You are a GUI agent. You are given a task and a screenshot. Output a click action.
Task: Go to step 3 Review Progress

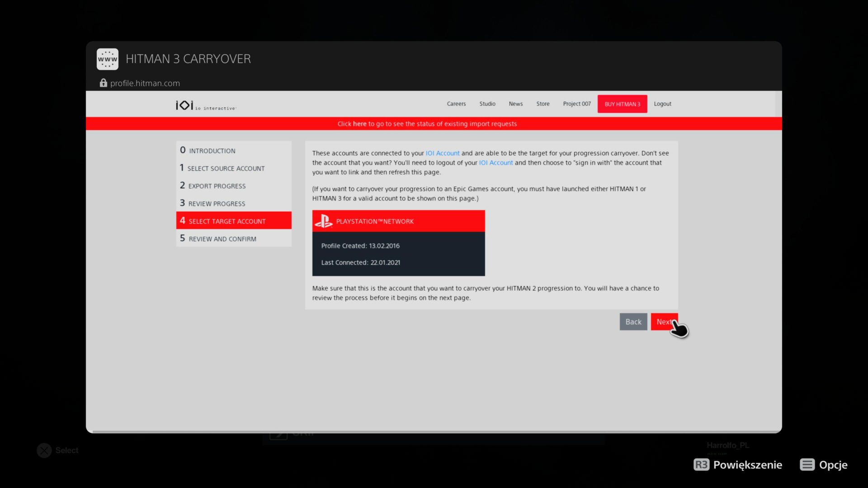coord(216,203)
